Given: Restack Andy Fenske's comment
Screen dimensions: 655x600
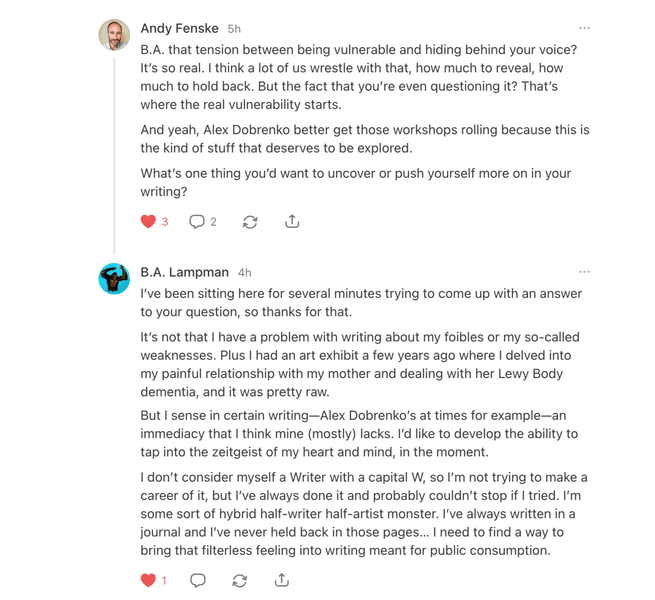Looking at the screenshot, I should click(250, 222).
